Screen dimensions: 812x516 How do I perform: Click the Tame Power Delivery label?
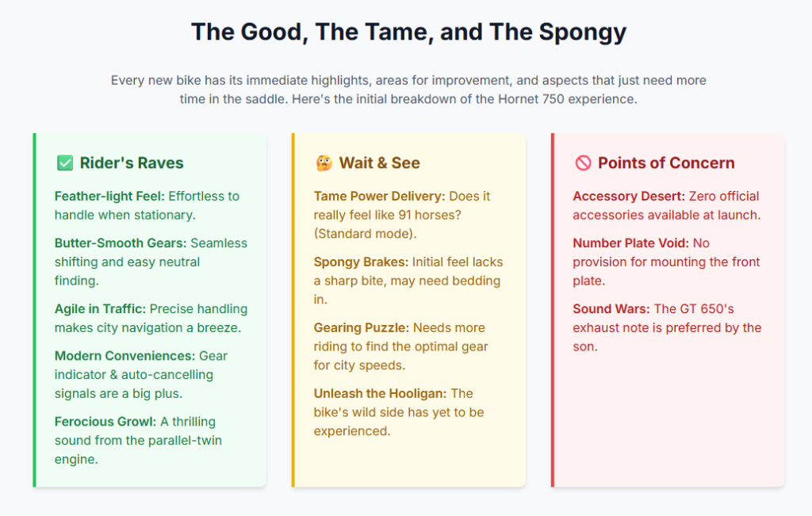[x=379, y=196]
